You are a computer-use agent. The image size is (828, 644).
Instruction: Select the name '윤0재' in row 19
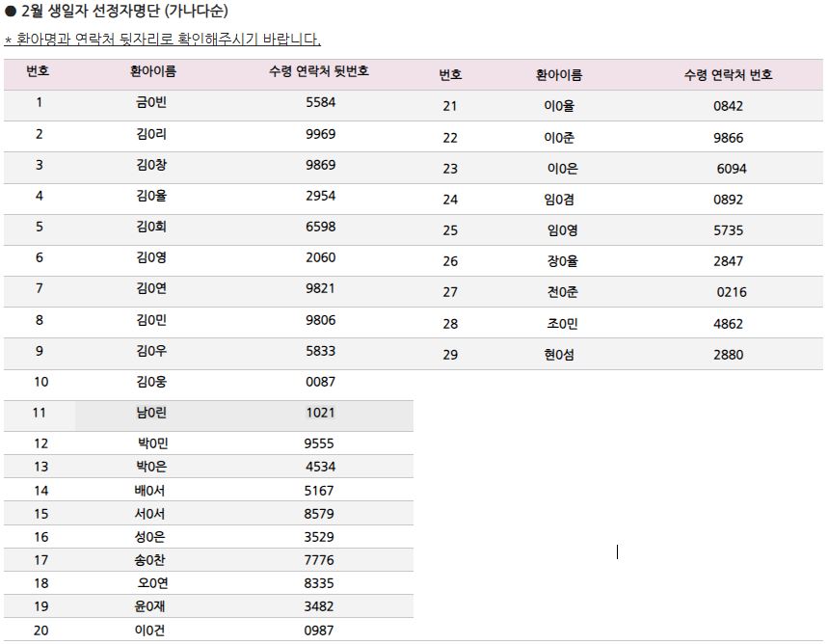pos(151,606)
